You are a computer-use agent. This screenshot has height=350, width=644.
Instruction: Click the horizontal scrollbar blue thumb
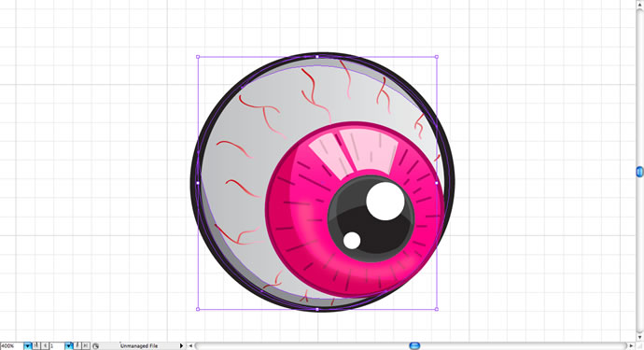(414, 346)
